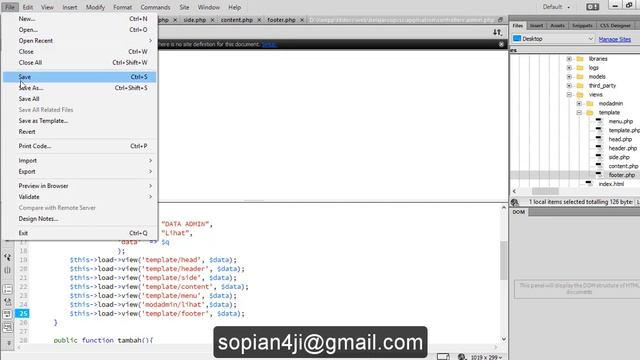The height and width of the screenshot is (360, 640).
Task: Switch to the Snippets panel tab
Action: click(582, 26)
